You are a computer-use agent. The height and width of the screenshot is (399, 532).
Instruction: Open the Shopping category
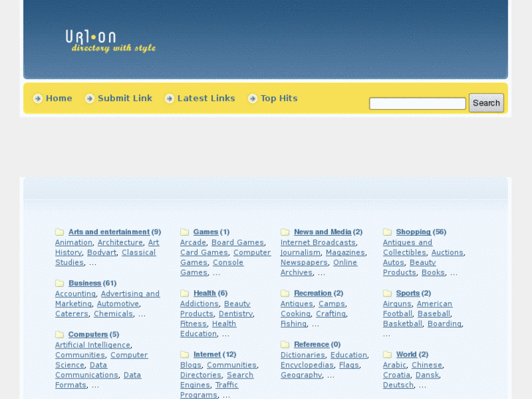pos(413,232)
